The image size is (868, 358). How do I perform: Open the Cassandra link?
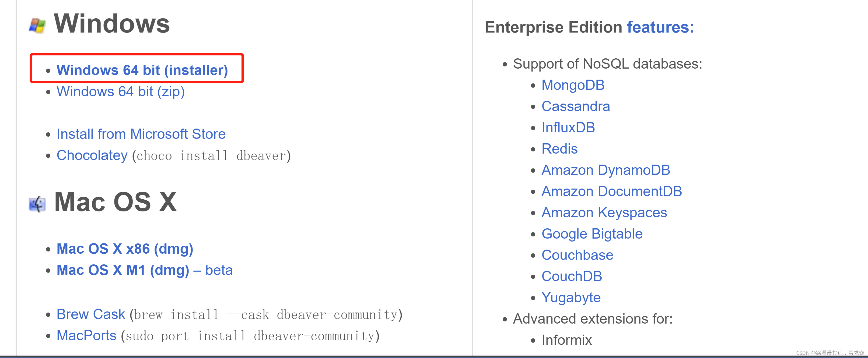coord(576,106)
